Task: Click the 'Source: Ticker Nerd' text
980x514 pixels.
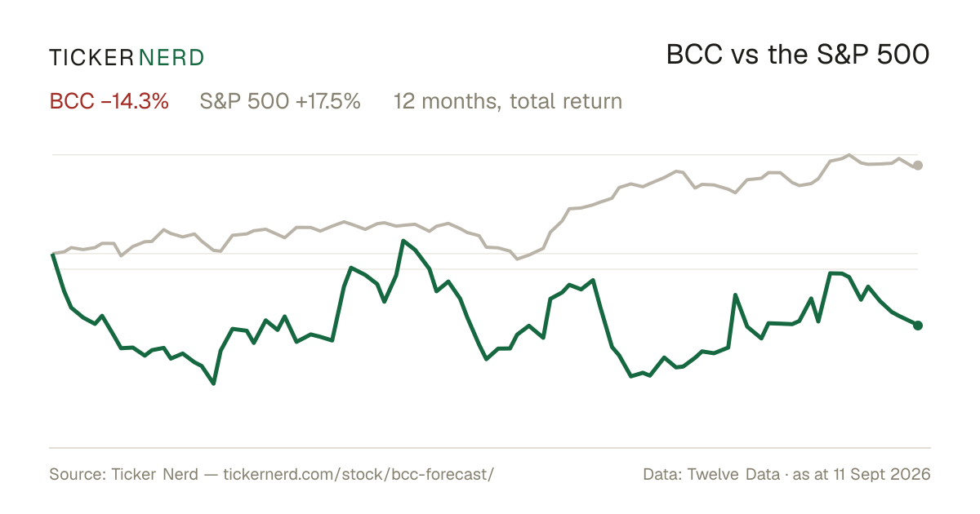Action: pyautogui.click(x=123, y=475)
